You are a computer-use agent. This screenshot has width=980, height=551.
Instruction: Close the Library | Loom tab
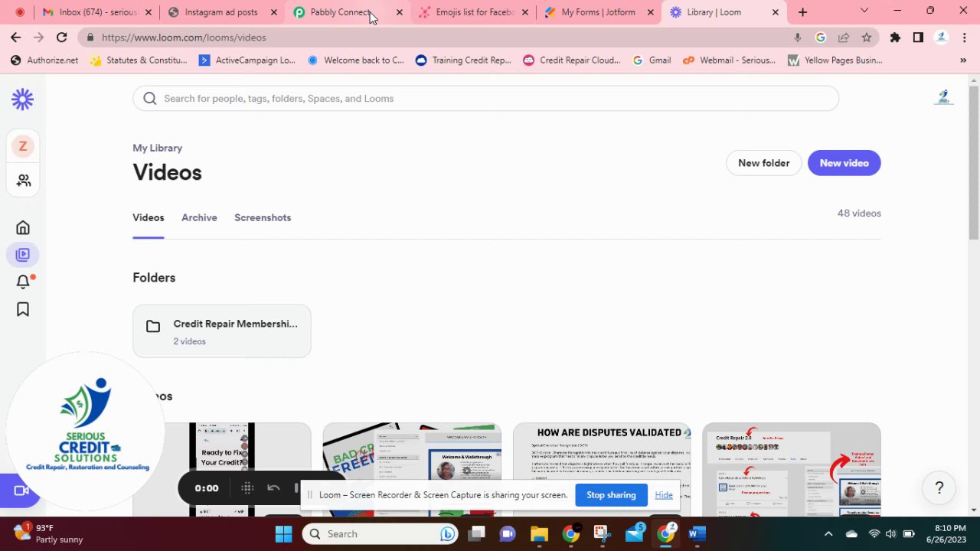776,12
